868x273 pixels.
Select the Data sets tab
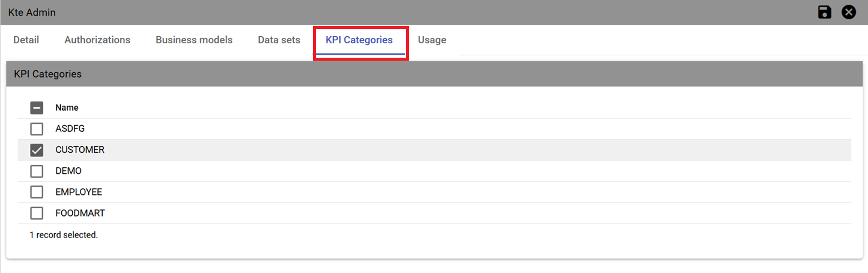pyautogui.click(x=279, y=40)
